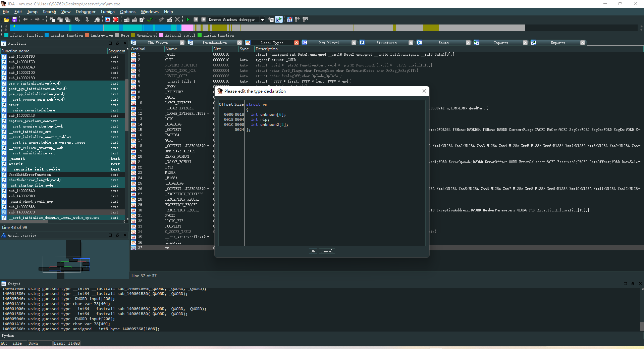Click the pause process icon

196,20
